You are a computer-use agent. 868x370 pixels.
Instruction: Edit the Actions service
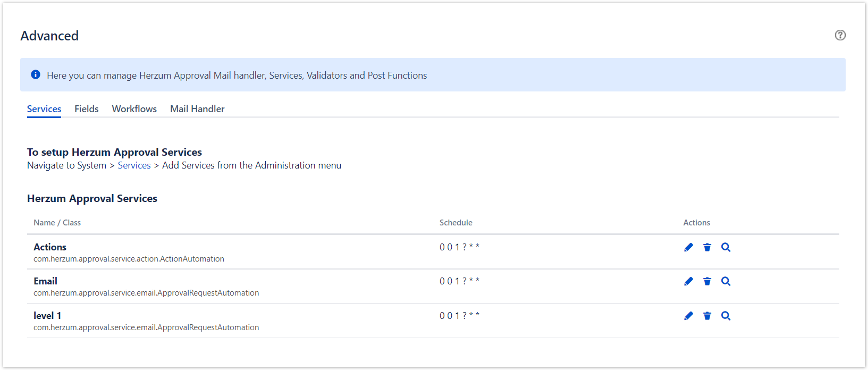coord(688,247)
